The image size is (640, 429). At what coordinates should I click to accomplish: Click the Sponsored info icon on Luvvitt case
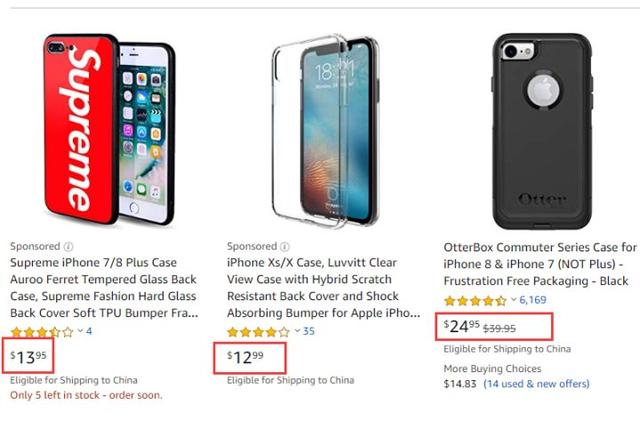[285, 246]
